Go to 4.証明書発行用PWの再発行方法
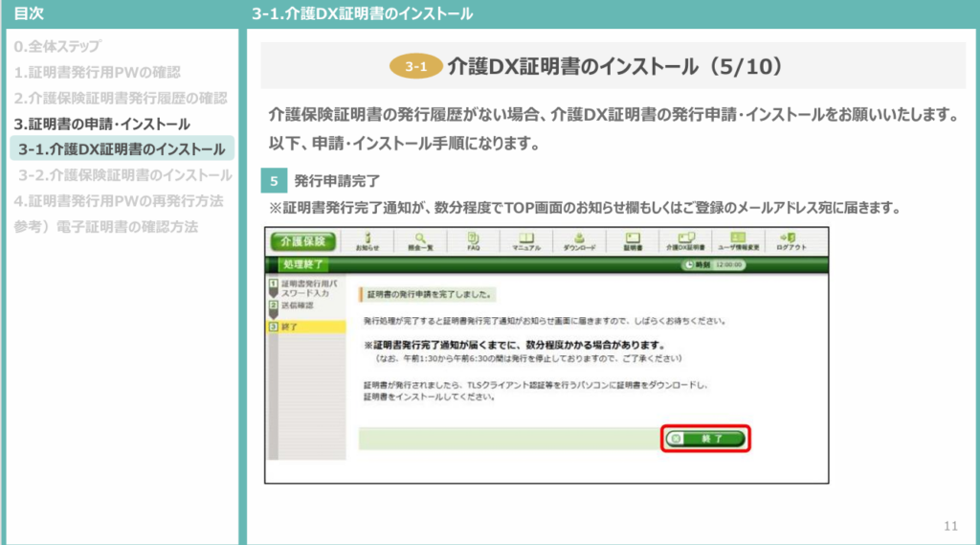The image size is (980, 545). coord(119,201)
